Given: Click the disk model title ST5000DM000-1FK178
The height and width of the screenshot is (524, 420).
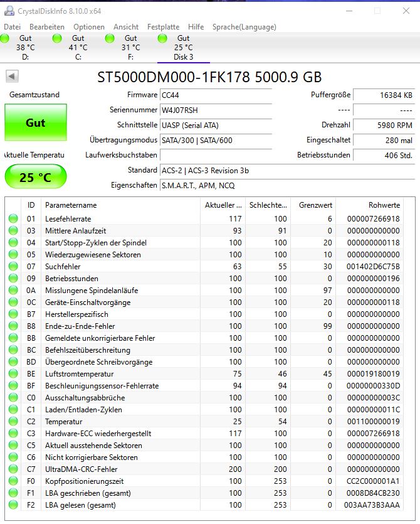Looking at the screenshot, I should [x=173, y=77].
